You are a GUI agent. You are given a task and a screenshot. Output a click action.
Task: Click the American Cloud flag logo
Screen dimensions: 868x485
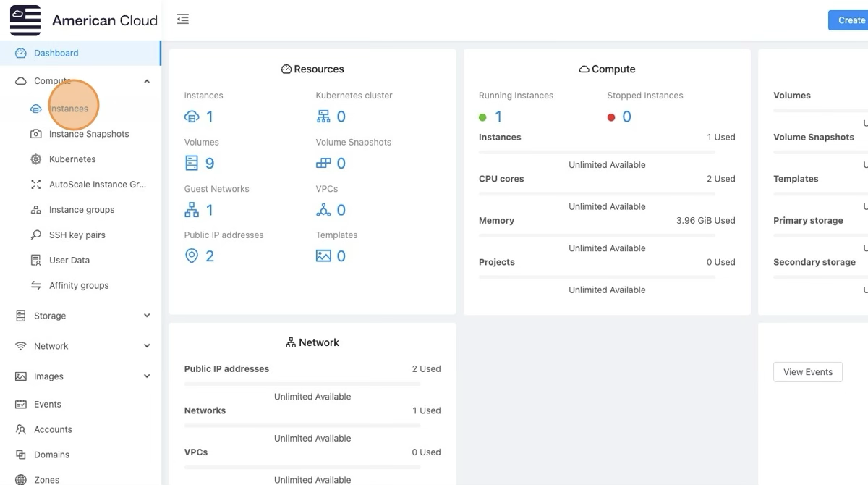point(25,20)
